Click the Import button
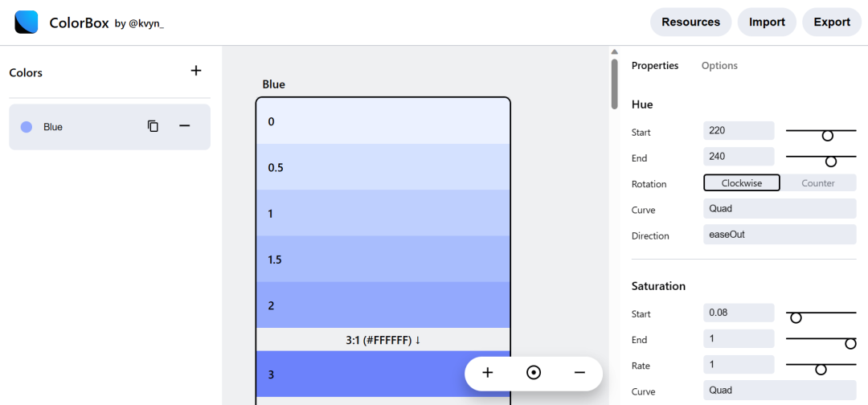Image resolution: width=868 pixels, height=405 pixels. (768, 22)
